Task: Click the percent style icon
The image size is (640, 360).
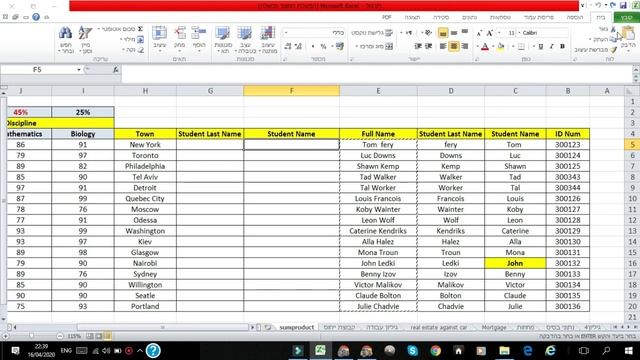Action: [x=323, y=47]
